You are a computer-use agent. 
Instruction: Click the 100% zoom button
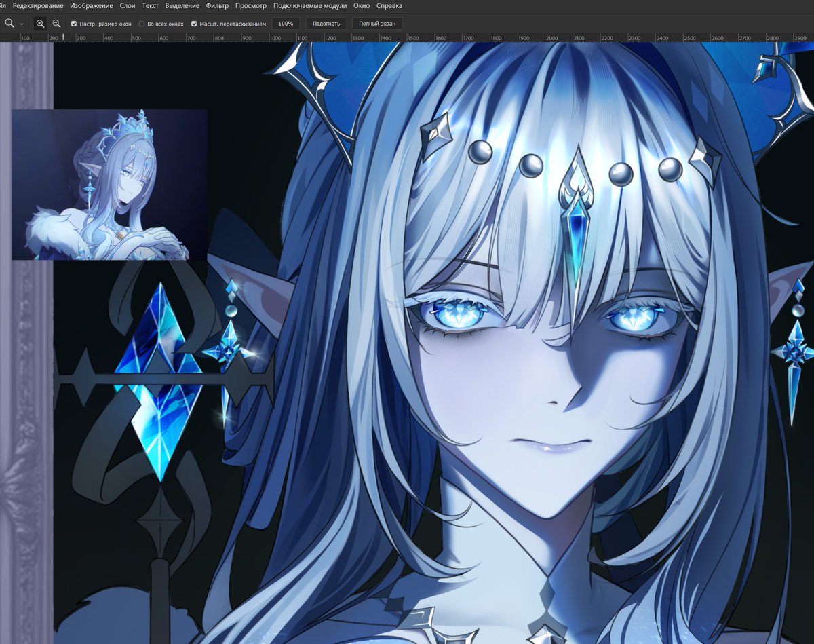[286, 23]
